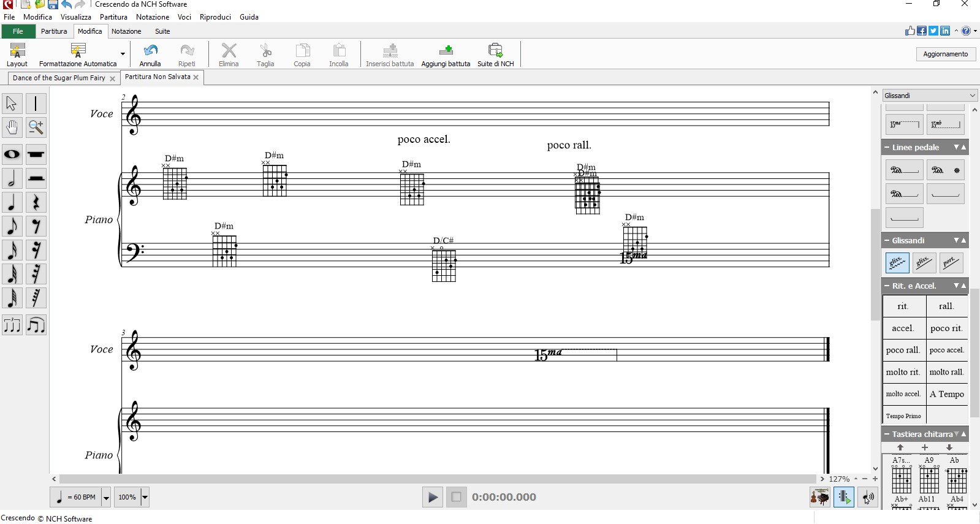Open the help dropdown arrow

(975, 31)
